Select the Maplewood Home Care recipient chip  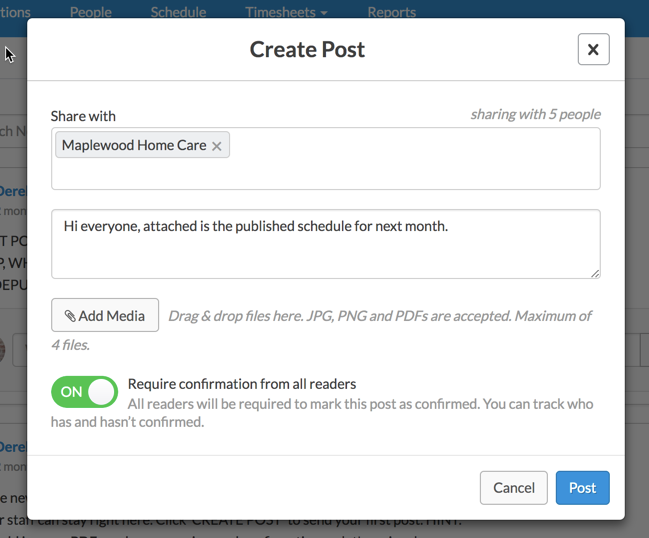click(x=134, y=145)
